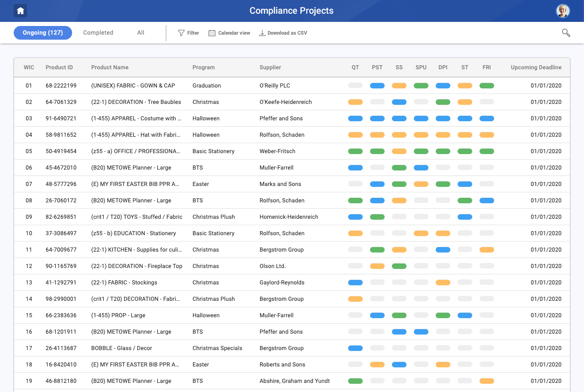Click the Filter funnel icon
The height and width of the screenshot is (392, 584).
181,33
